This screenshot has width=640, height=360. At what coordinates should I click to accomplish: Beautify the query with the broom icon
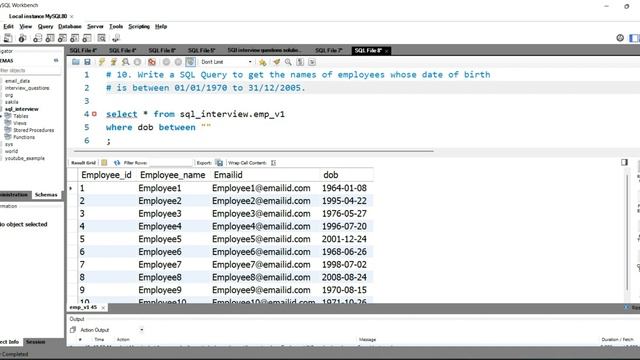pos(277,62)
